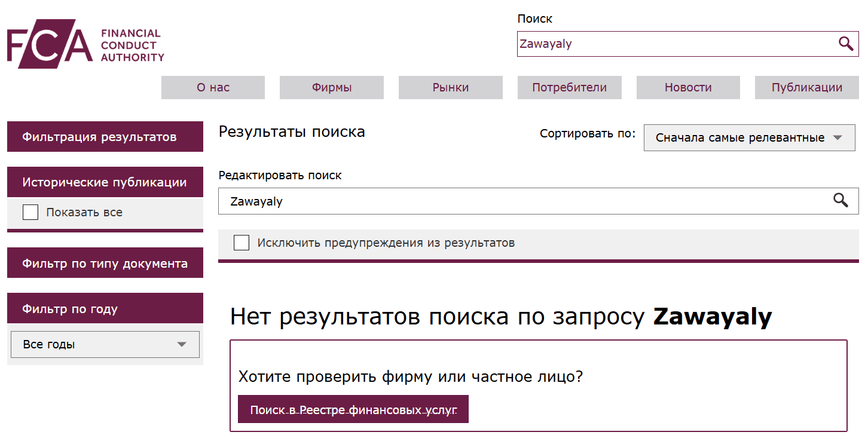Expand the Исторические публикации filter section
The image size is (868, 435).
(x=105, y=182)
